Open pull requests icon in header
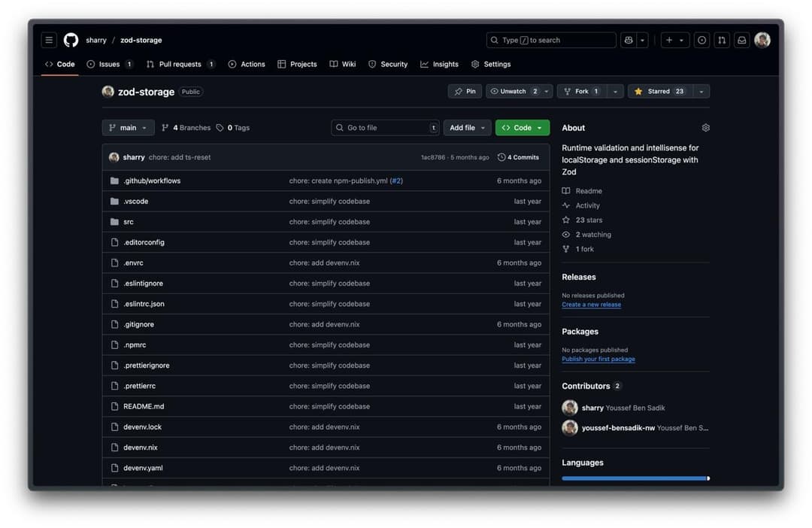The width and height of the screenshot is (812, 528). 721,41
